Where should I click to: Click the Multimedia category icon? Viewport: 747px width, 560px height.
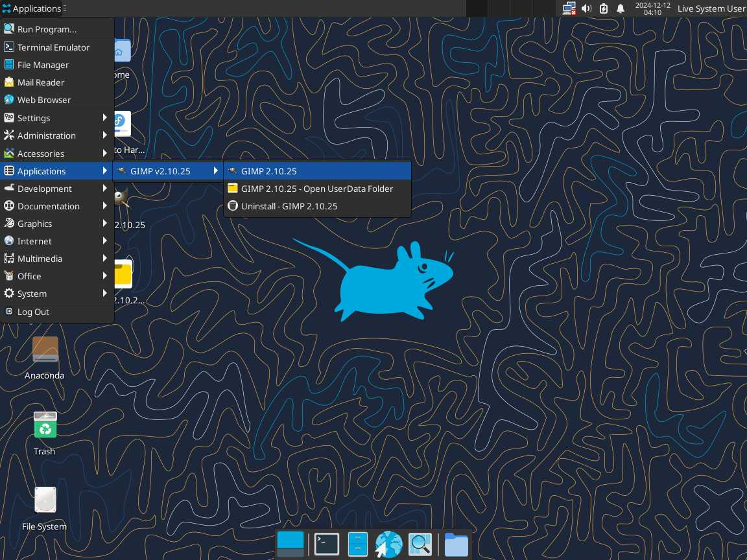tap(8, 258)
